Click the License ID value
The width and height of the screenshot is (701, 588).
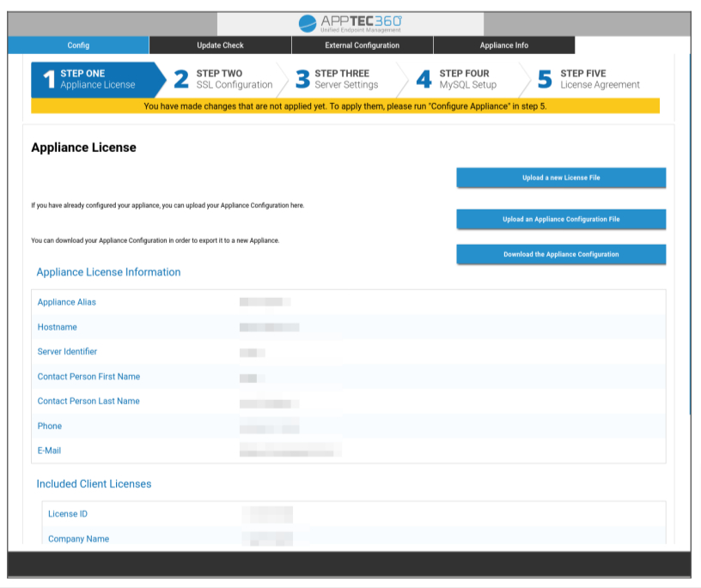(x=267, y=514)
